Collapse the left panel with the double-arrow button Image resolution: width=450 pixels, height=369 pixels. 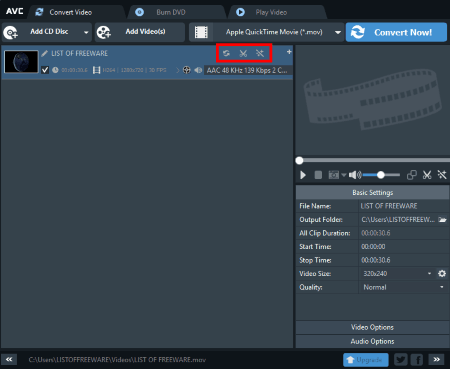tap(9, 359)
